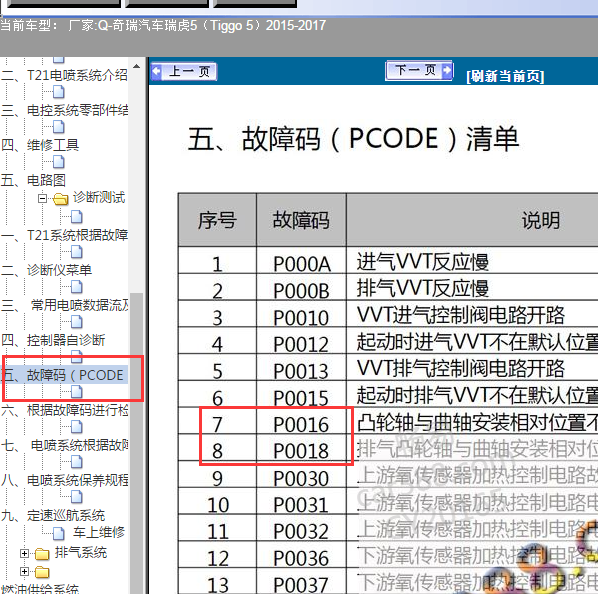The image size is (598, 594).
Task: Click the 排气系统 folder icon
Action: pos(42,554)
